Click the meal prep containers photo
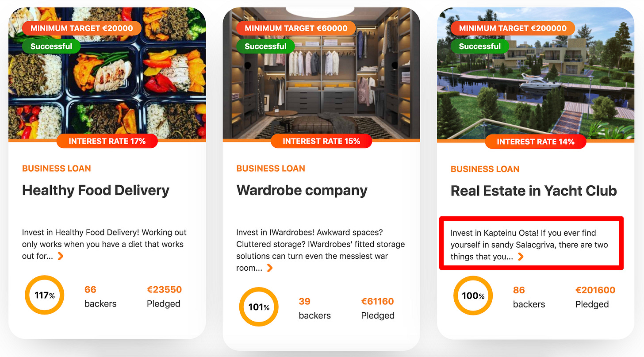 point(107,73)
